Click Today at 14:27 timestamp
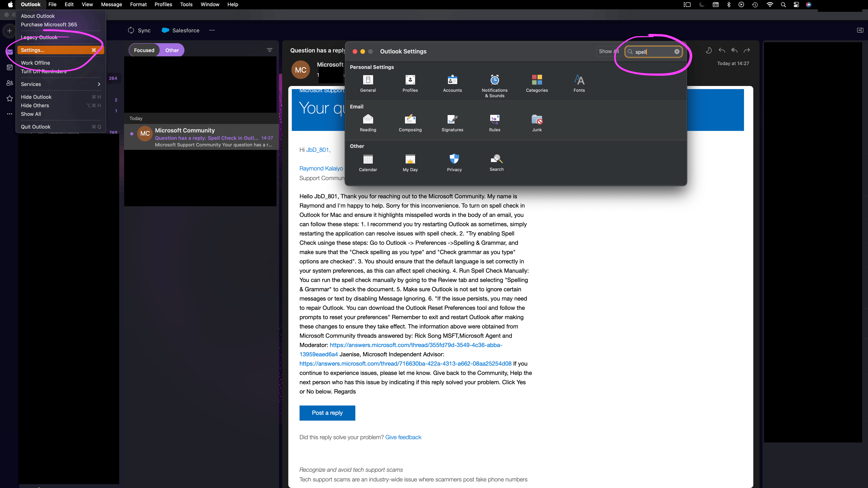 [x=733, y=63]
